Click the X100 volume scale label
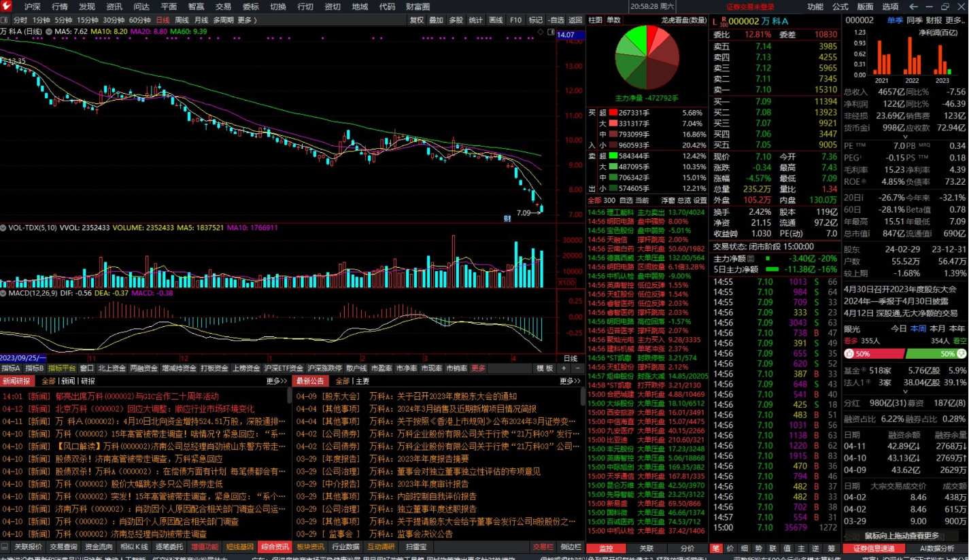The image size is (969, 560). 566,283
